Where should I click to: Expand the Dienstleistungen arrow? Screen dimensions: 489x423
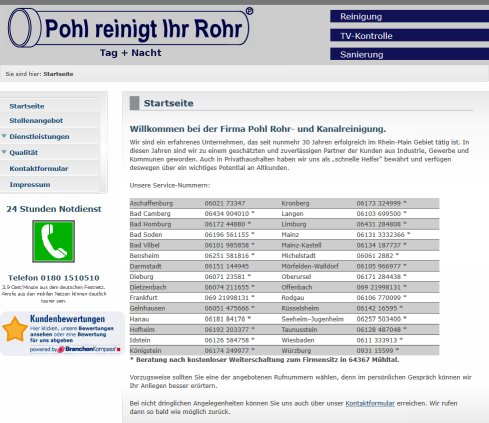[x=4, y=136]
